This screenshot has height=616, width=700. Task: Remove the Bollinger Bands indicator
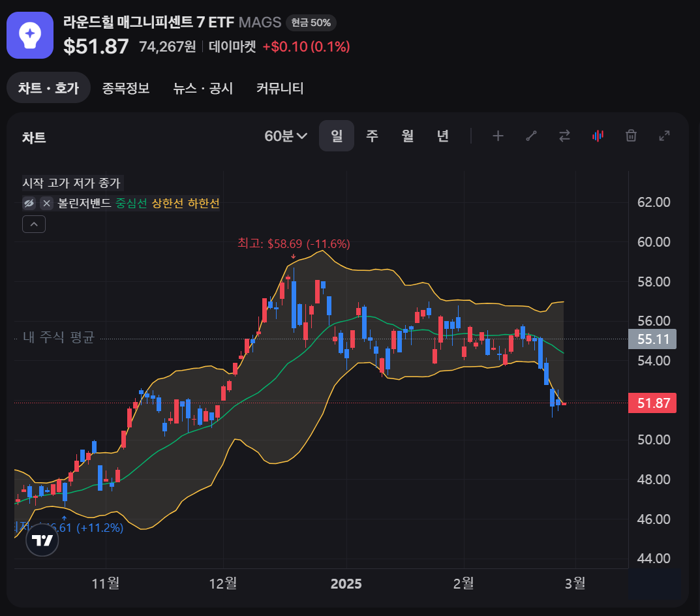tap(46, 204)
